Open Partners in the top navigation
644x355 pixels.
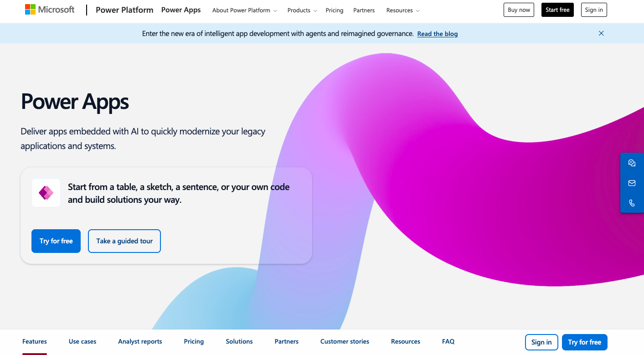point(364,10)
